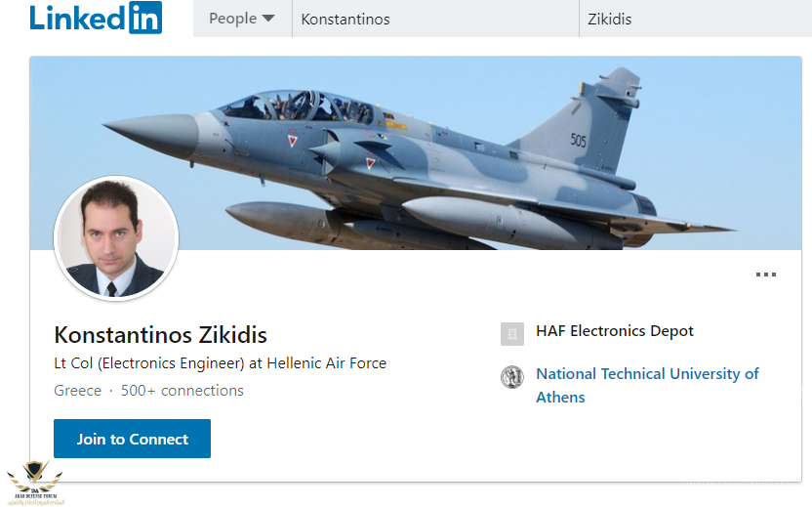Click the Lt Col Hellenic Air Force headline

221,363
